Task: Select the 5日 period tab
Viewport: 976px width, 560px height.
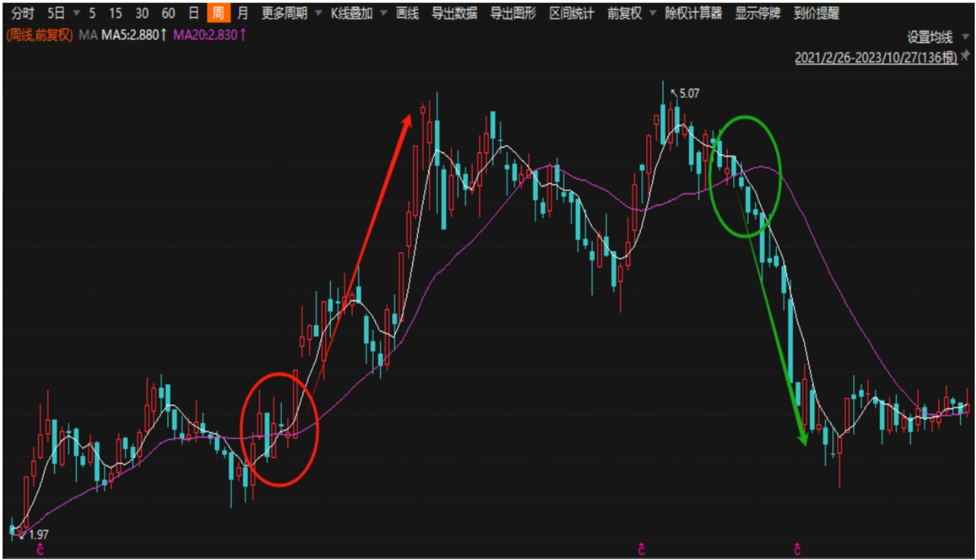Action: click(x=56, y=13)
